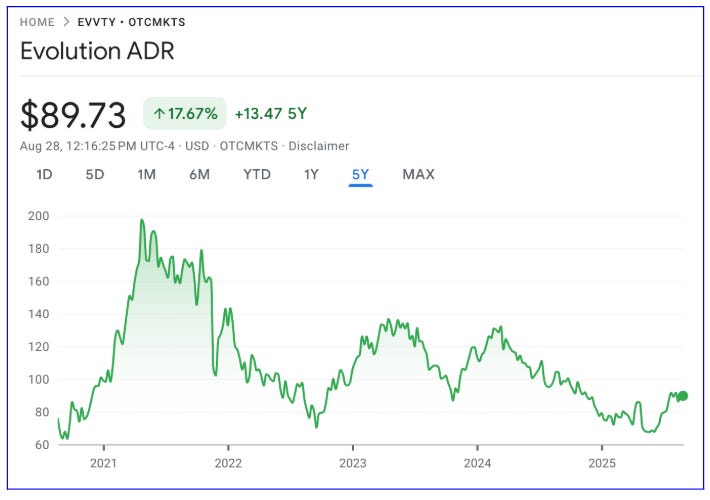
Task: Click the 2023 x-axis label
Action: pos(353,463)
